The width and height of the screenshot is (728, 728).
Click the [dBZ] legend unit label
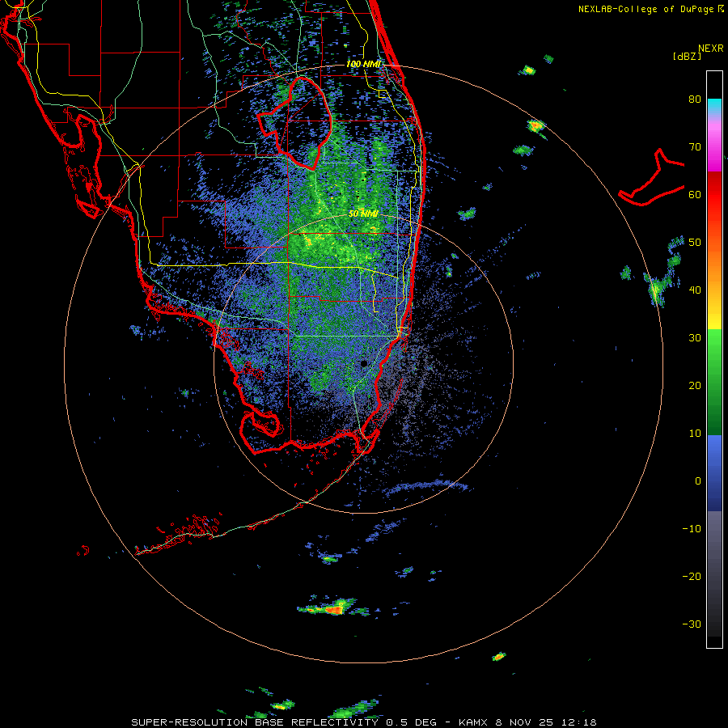(687, 56)
